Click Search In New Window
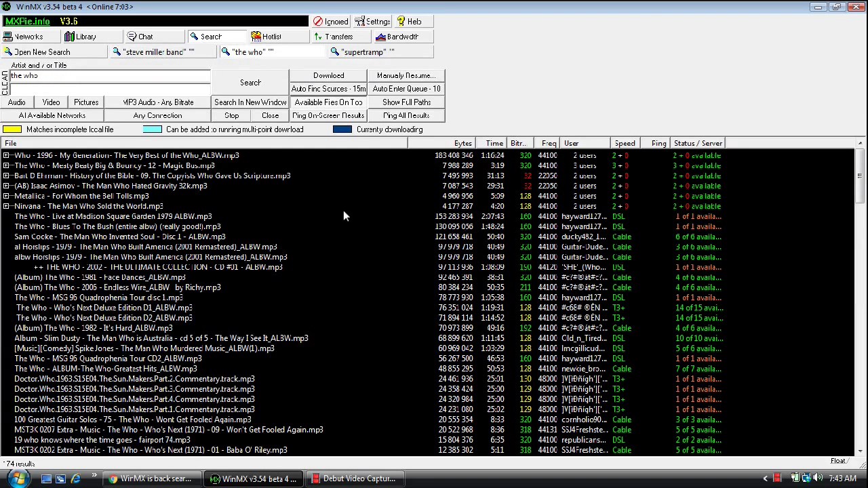Screen dimensions: 868x488 click(x=250, y=102)
